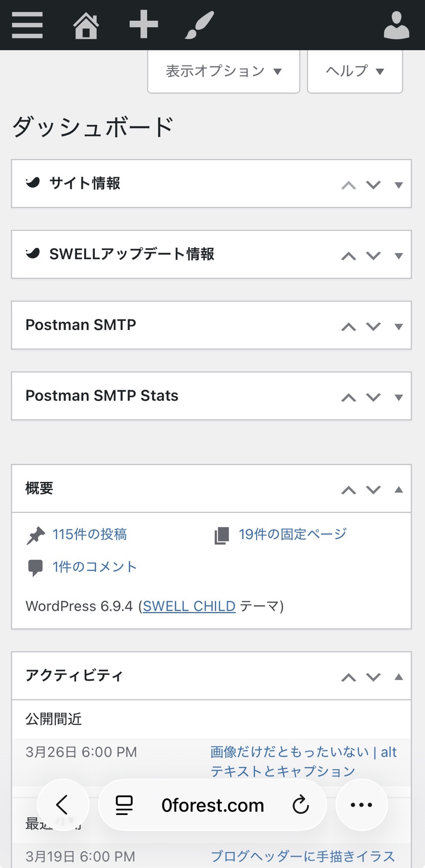Open the SWELL CHILD theme link
This screenshot has width=425, height=868.
click(188, 606)
